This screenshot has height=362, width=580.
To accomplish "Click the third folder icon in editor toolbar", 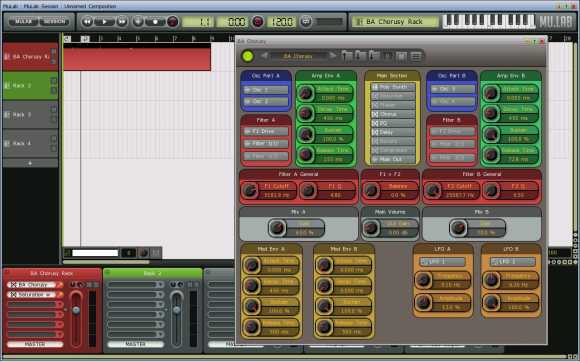I will coord(374,56).
